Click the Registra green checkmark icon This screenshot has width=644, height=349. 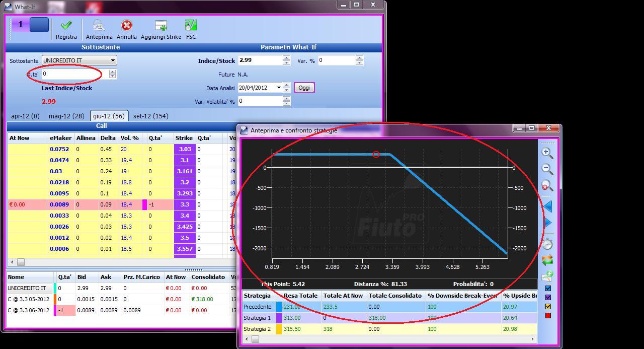tap(66, 25)
